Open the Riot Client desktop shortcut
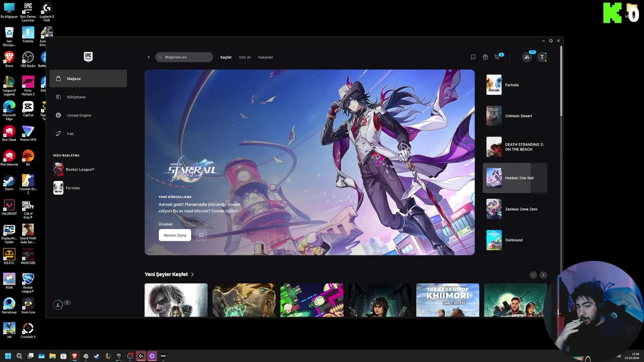The width and height of the screenshot is (644, 362). [x=9, y=134]
